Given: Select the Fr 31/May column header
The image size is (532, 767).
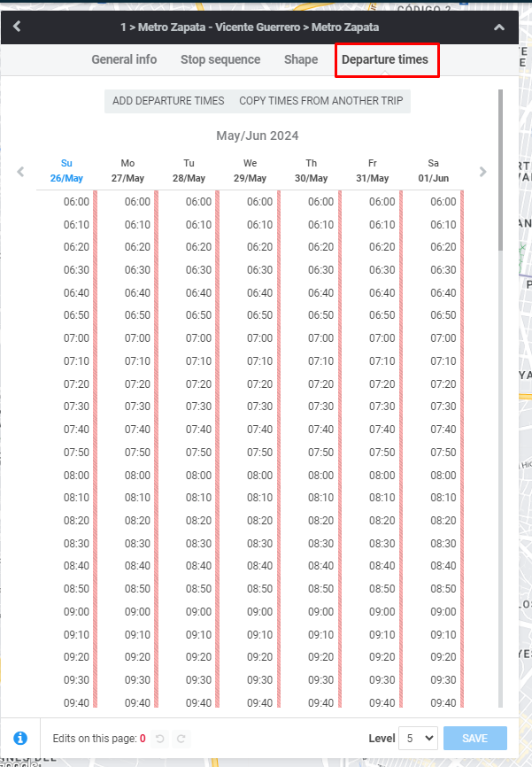Looking at the screenshot, I should [x=372, y=171].
